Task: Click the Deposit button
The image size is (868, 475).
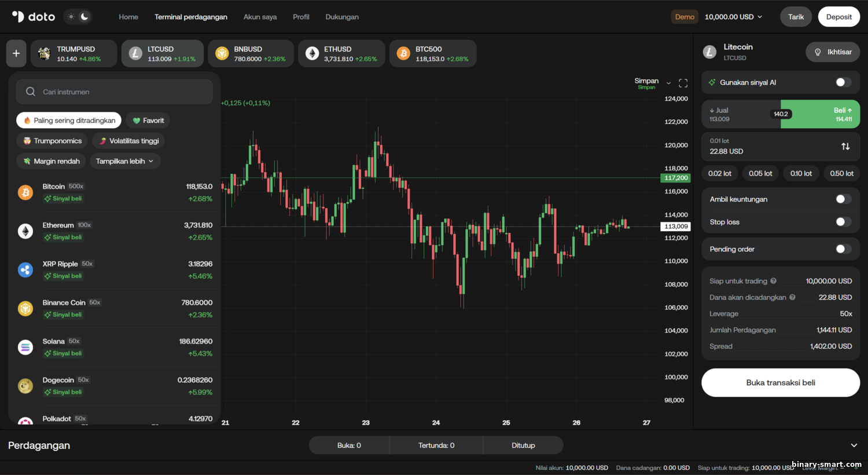Action: 838,17
